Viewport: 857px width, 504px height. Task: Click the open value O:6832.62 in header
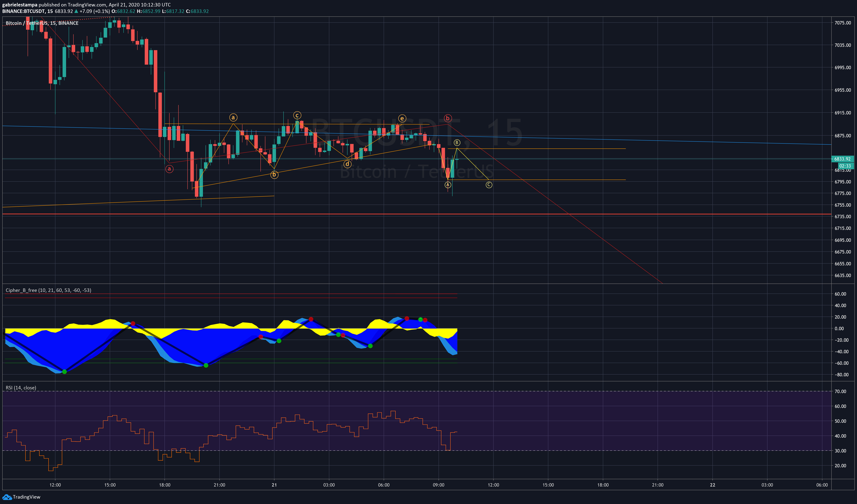click(123, 11)
